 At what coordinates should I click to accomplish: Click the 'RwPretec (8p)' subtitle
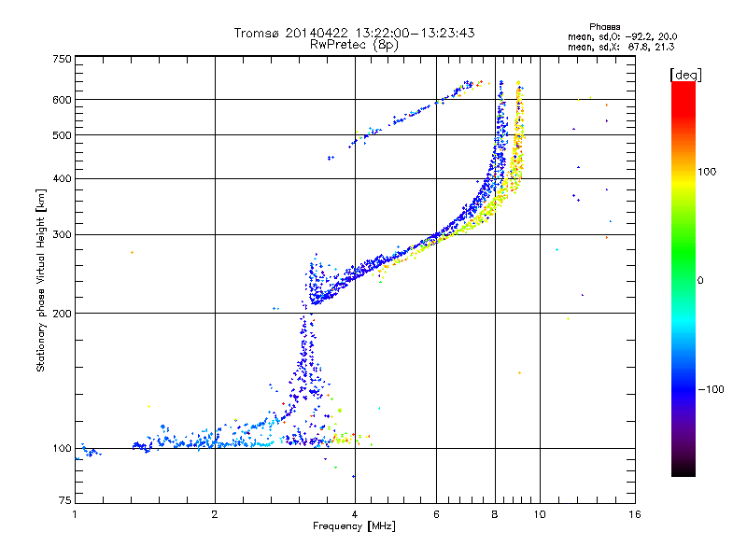(x=354, y=45)
